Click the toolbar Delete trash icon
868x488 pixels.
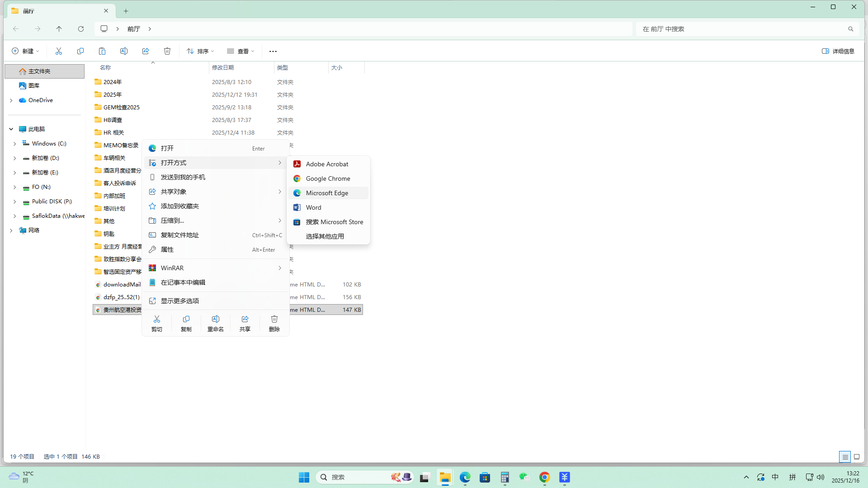(167, 51)
